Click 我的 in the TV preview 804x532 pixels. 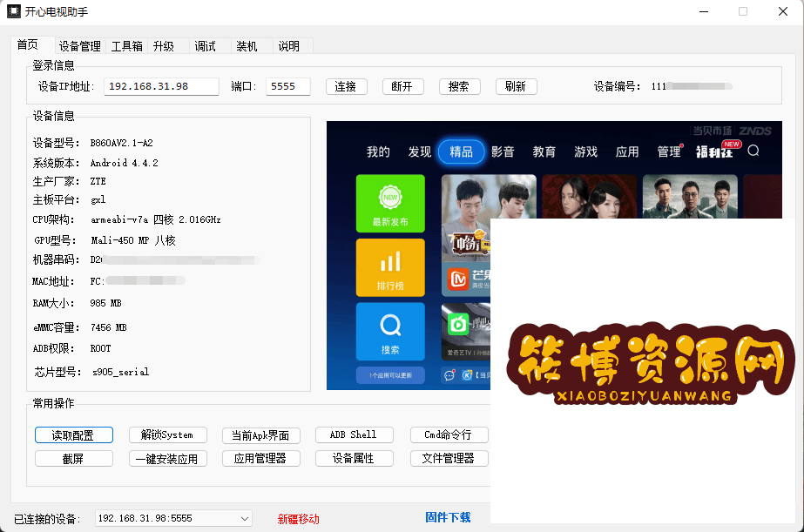[378, 152]
